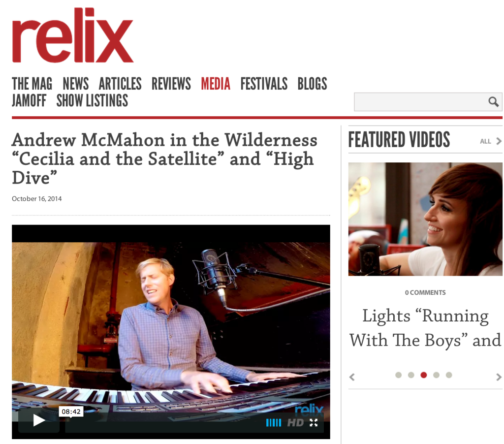Enter fullscreen mode on the video player
The width and height of the screenshot is (504, 444).
click(x=314, y=423)
